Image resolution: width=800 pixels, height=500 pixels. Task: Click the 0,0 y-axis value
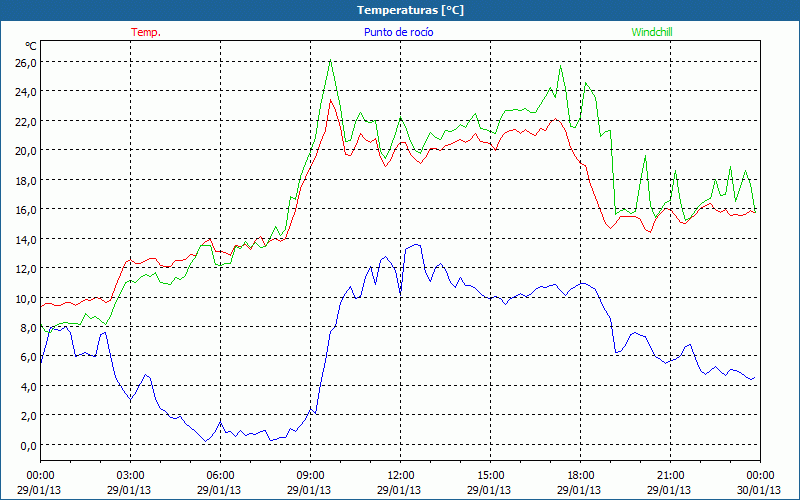(x=29, y=445)
